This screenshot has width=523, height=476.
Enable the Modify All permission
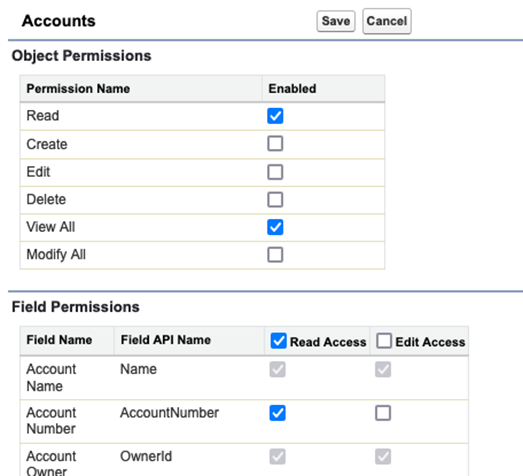(275, 255)
